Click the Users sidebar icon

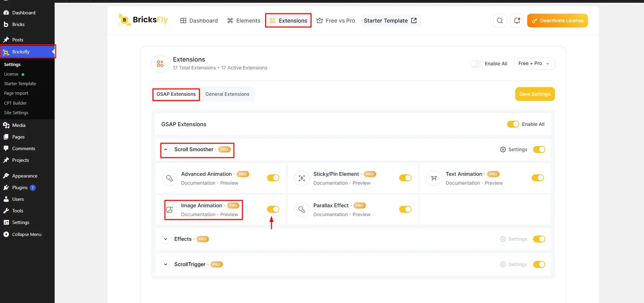[x=6, y=199]
